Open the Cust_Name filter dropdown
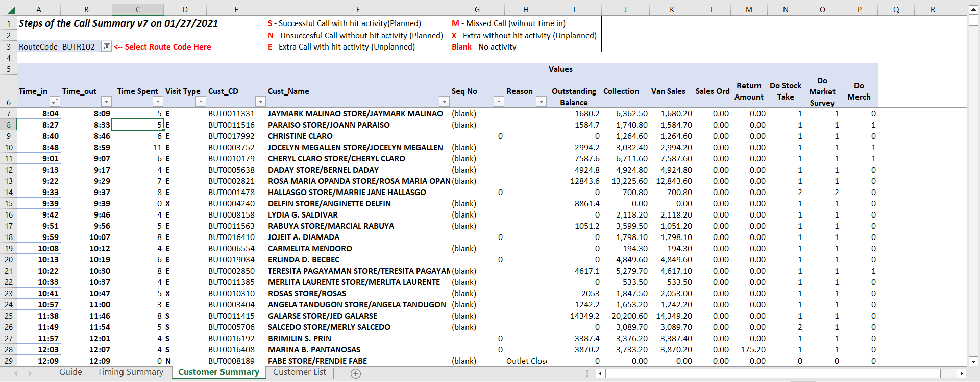Viewport: 980px width, 382px height. pos(444,102)
